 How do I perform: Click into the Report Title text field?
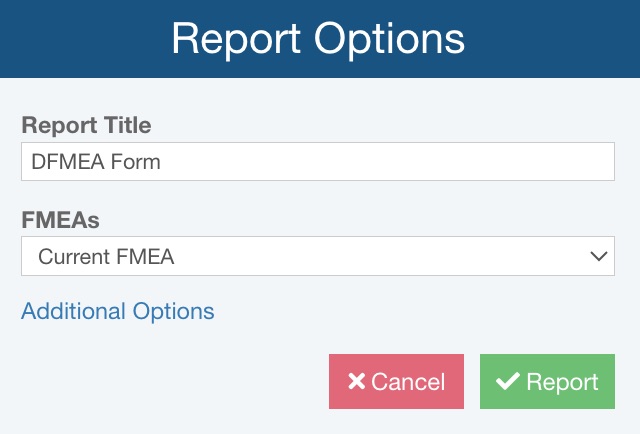coord(317,162)
